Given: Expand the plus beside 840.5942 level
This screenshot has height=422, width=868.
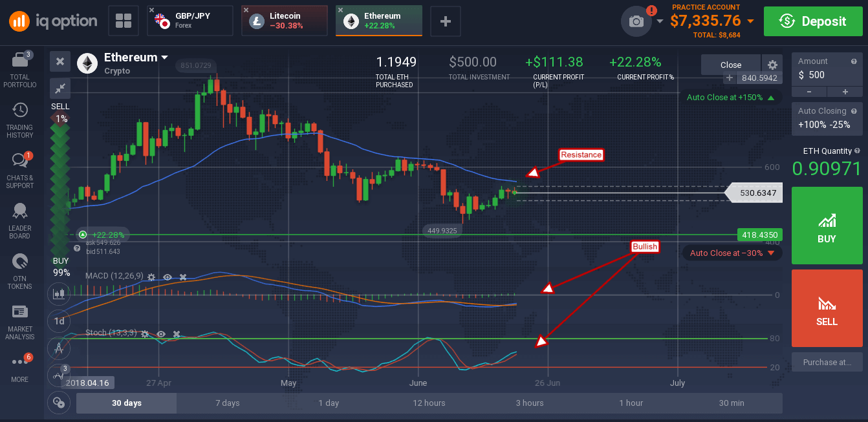Looking at the screenshot, I should coord(730,78).
